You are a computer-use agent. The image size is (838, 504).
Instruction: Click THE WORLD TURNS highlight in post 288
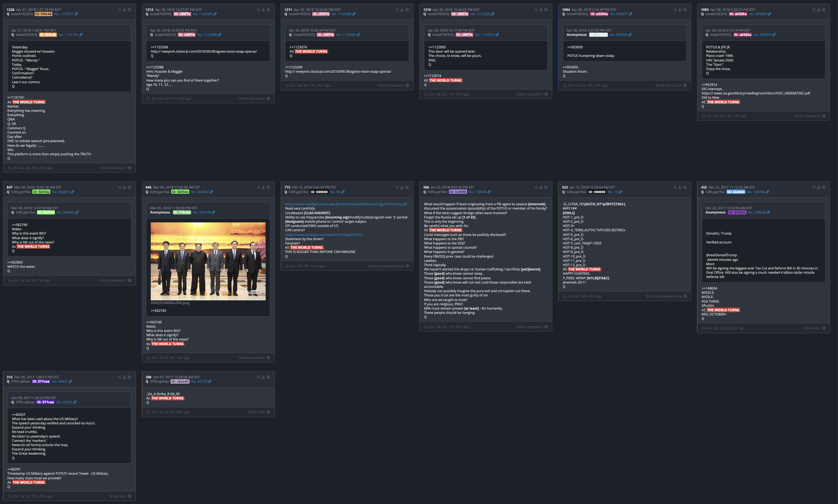pyautogui.click(x=168, y=398)
